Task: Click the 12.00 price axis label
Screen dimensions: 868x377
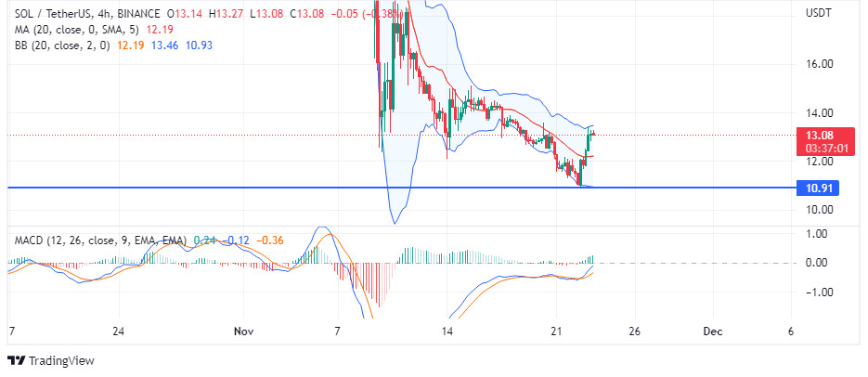Action: click(x=820, y=161)
